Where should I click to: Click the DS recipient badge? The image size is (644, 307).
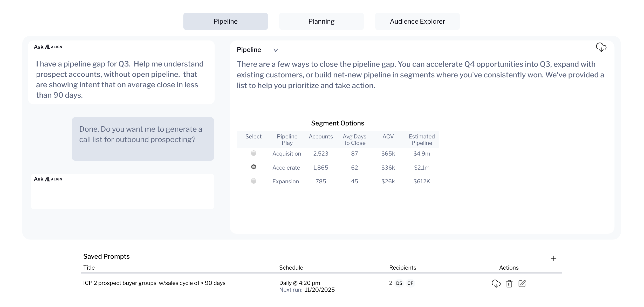click(x=399, y=283)
